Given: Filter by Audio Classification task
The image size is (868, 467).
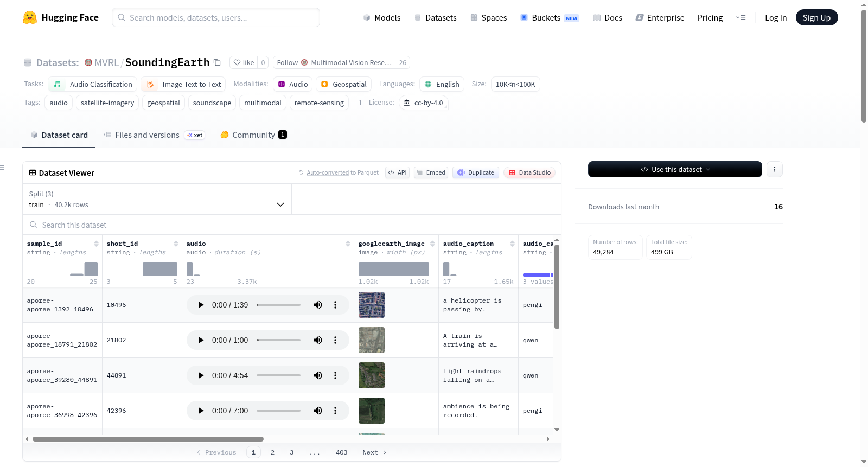Looking at the screenshot, I should coord(93,84).
